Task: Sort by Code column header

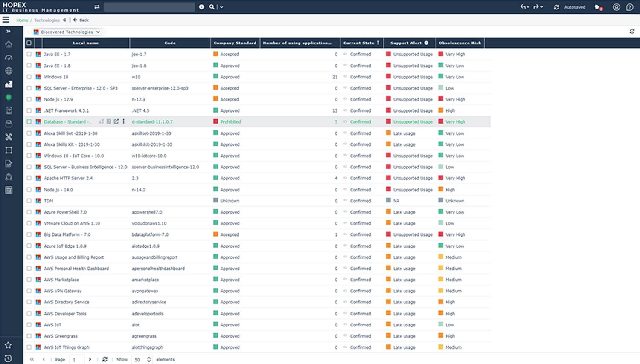Action: click(x=170, y=43)
